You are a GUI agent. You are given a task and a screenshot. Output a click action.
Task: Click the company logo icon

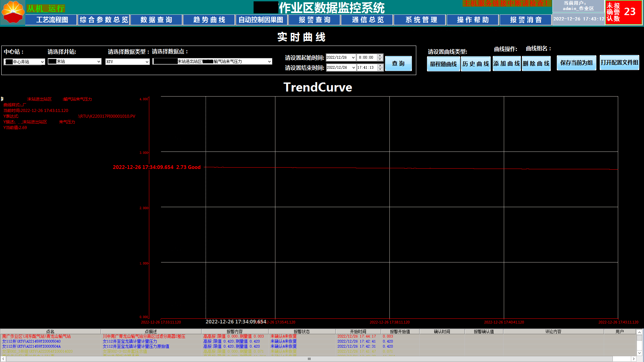coord(13,12)
